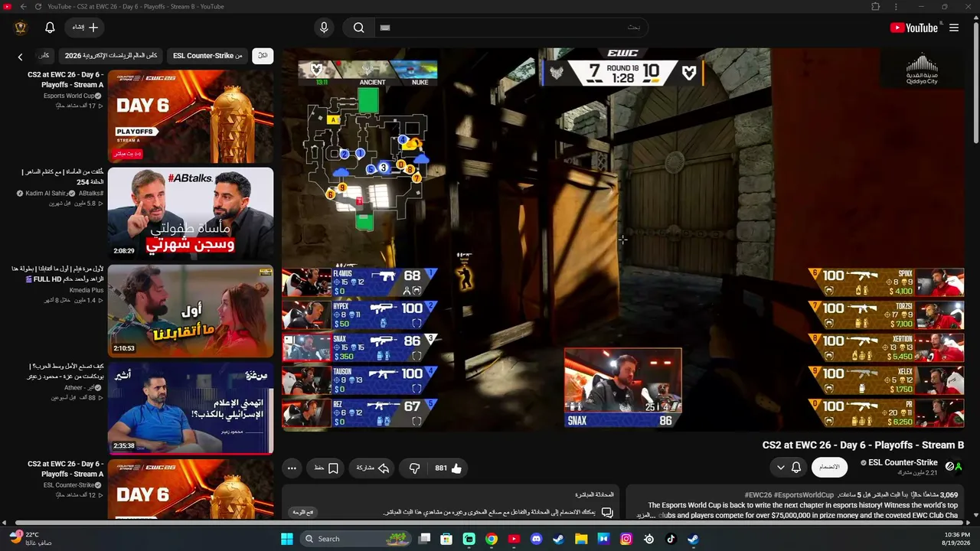Image resolution: width=980 pixels, height=551 pixels.
Task: Open ESL Counter-Strike channel avatar
Action: click(x=954, y=466)
